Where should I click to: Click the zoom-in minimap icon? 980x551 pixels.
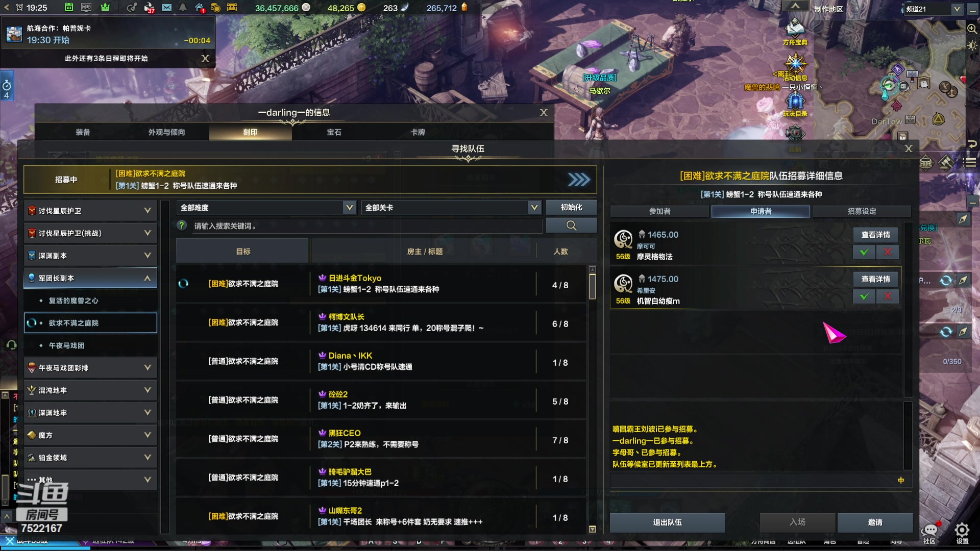point(972,29)
